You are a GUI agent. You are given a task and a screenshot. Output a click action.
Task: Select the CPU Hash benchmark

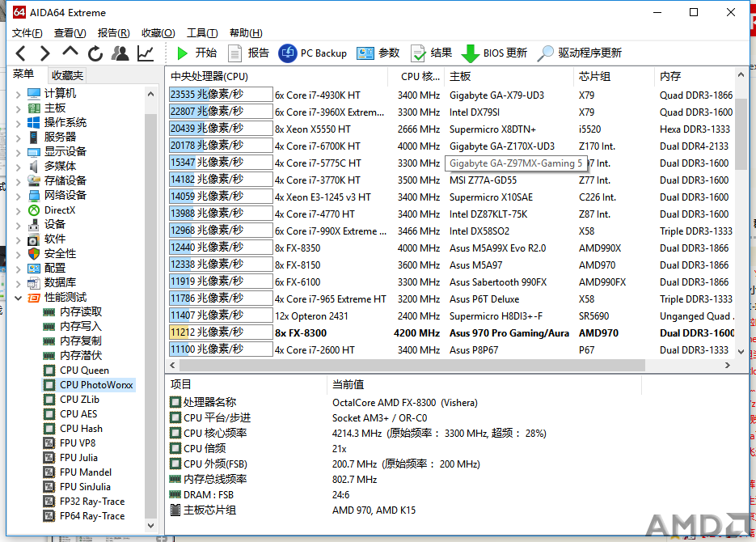(x=81, y=429)
